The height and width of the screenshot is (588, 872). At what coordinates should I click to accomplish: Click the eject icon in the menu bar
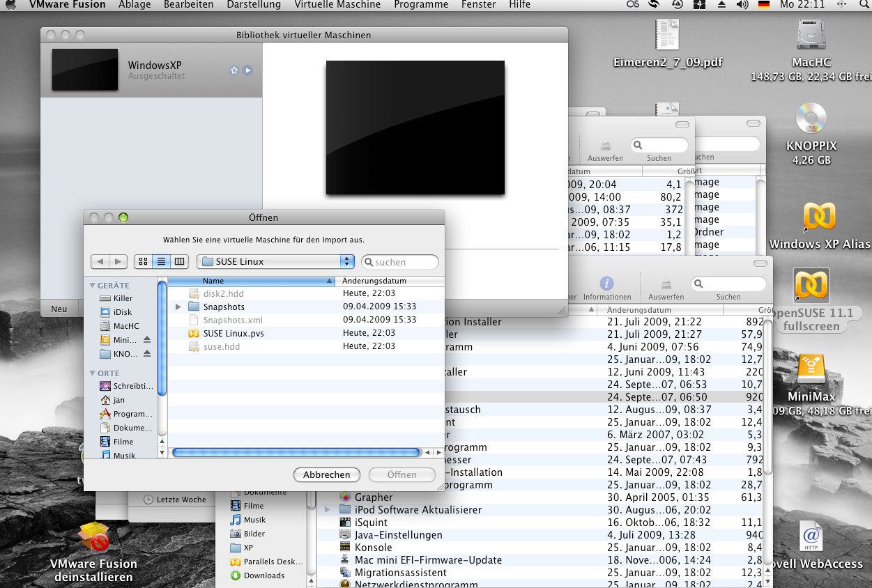pyautogui.click(x=722, y=5)
